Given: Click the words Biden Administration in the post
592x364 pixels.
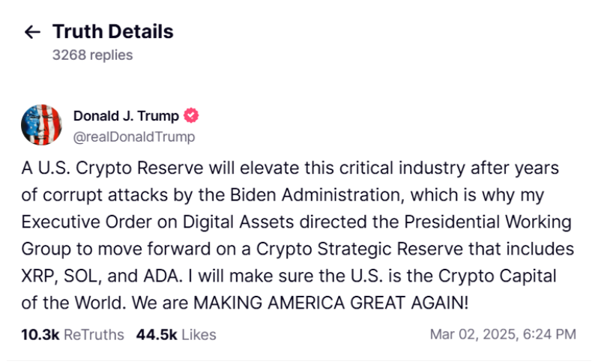Looking at the screenshot, I should (315, 195).
